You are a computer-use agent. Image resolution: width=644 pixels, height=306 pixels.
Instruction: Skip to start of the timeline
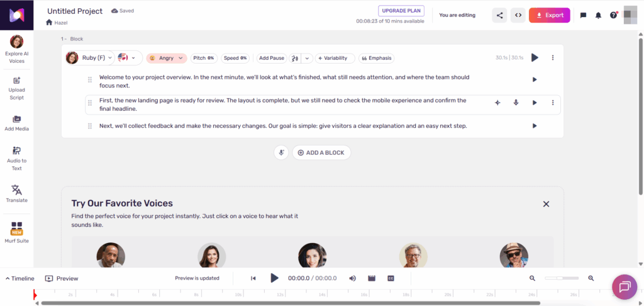point(253,278)
